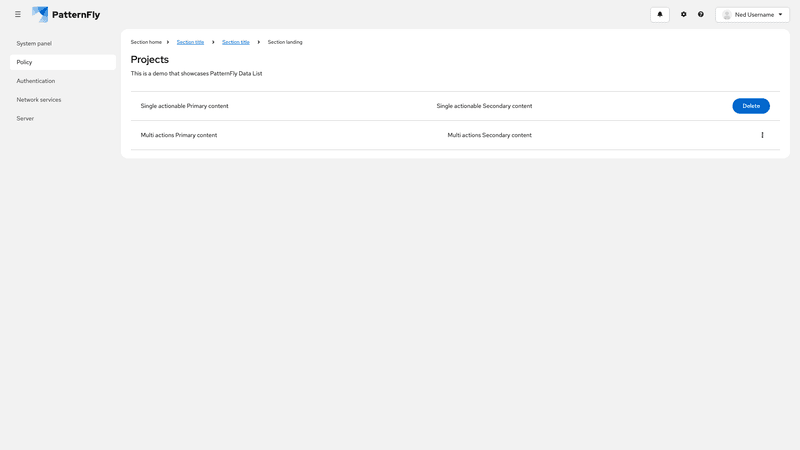Select Multi actions Primary content text

[x=179, y=135]
